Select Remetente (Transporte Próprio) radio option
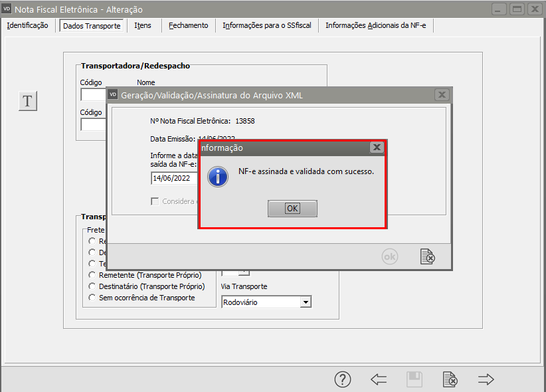 [x=92, y=274]
